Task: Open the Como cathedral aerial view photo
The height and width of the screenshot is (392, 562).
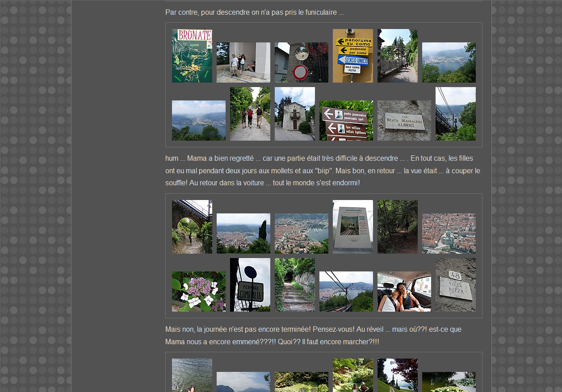Action: (449, 234)
